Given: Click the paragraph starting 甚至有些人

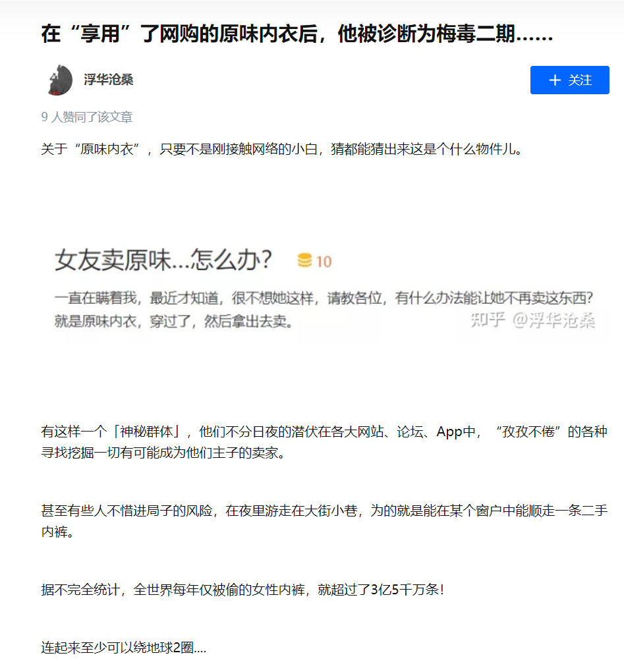Looking at the screenshot, I should [x=324, y=521].
